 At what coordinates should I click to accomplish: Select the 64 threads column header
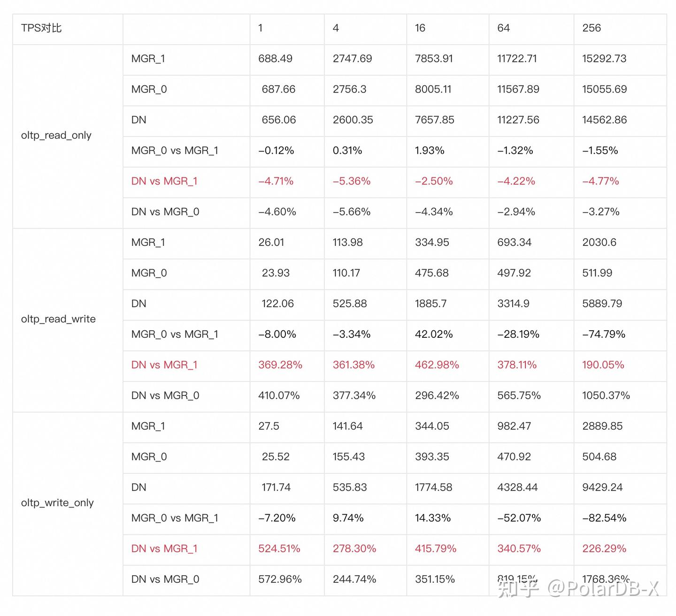[x=503, y=28]
